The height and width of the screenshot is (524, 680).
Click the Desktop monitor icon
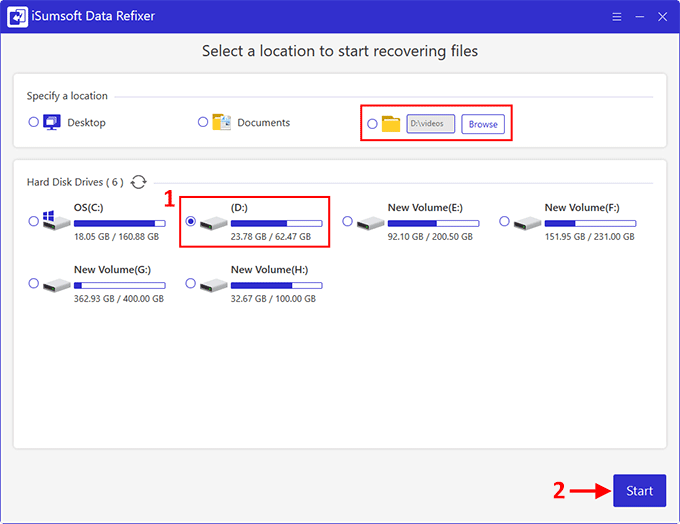(52, 122)
